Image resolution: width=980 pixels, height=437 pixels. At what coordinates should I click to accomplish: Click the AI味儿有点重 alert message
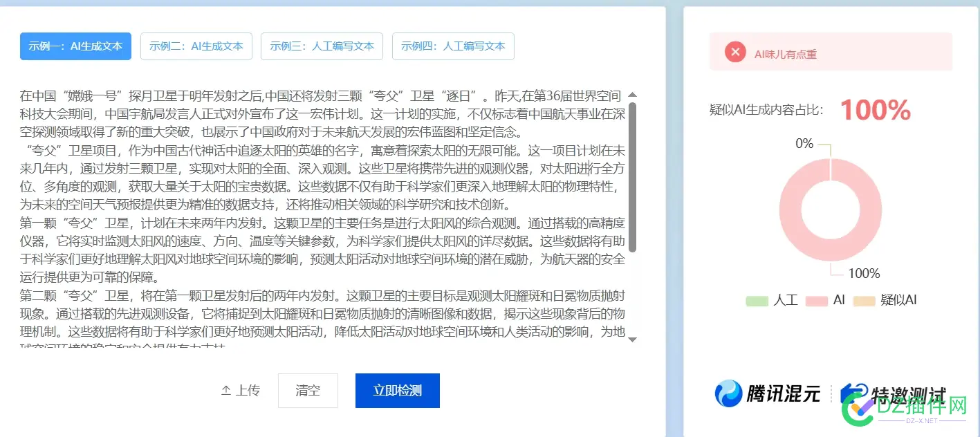pos(785,54)
